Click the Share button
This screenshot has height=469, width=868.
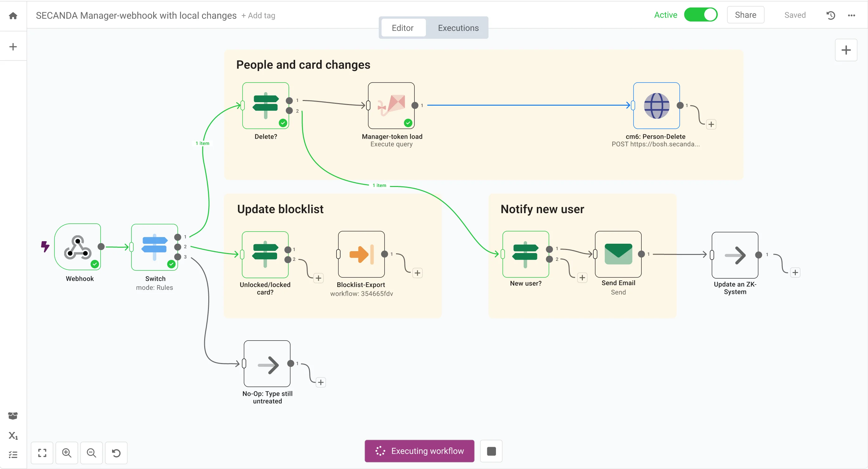(745, 15)
